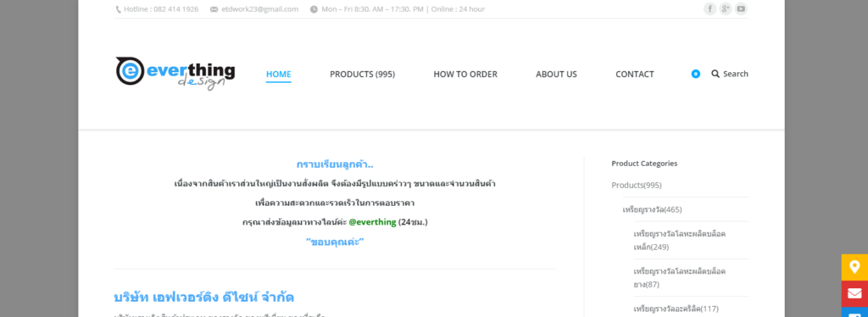Open the ABOUT US page

[x=556, y=74]
